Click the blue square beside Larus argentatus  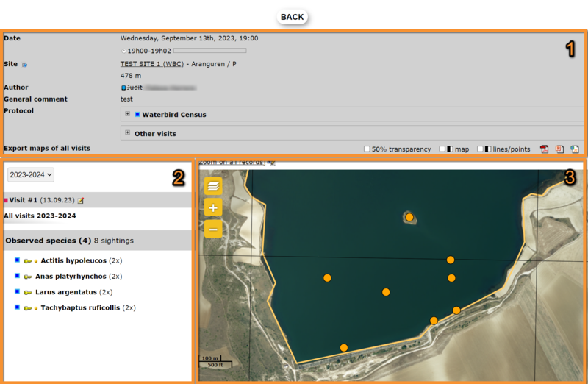tap(17, 291)
